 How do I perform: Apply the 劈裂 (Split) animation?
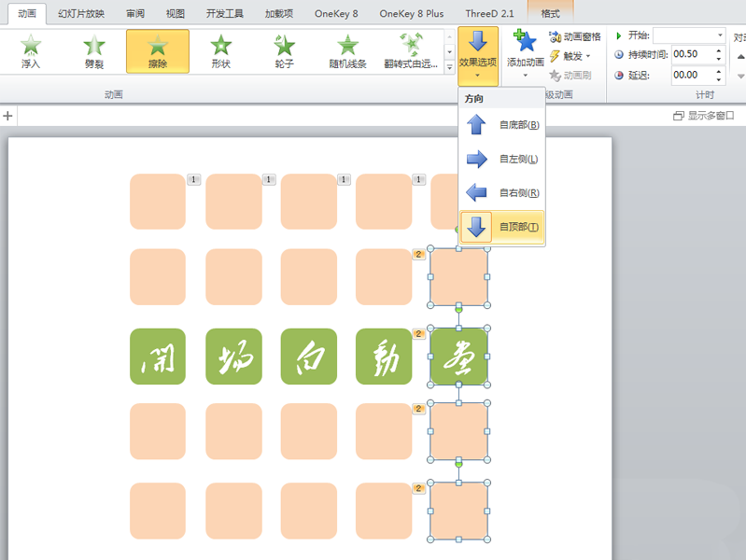pos(94,51)
